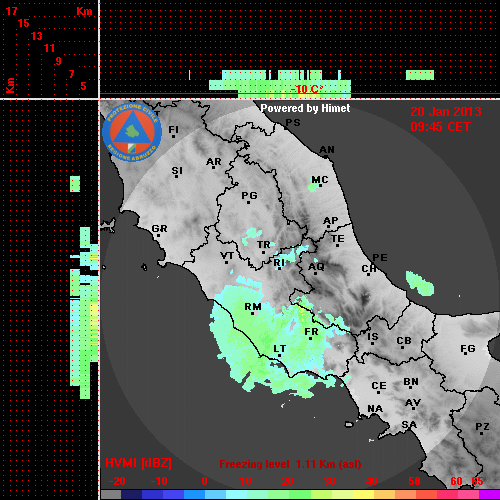
Task: Click the CE (Caserta) city label
Action: (x=379, y=386)
